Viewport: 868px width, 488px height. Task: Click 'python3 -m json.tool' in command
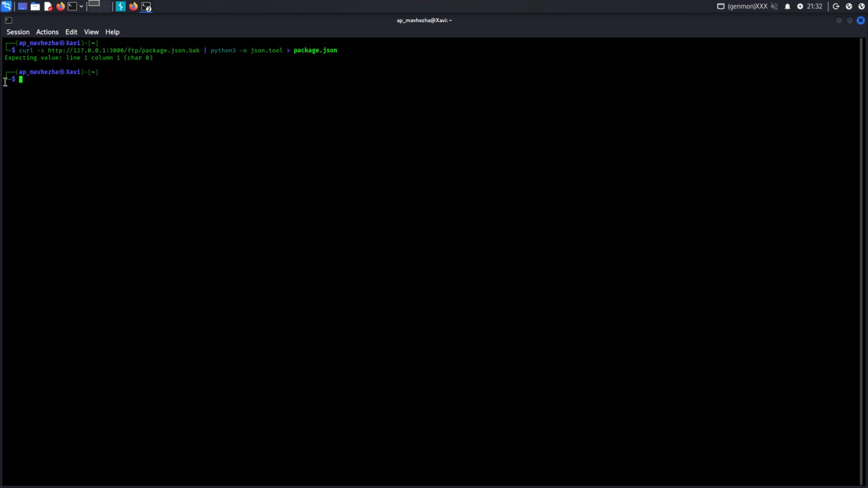[x=247, y=50]
